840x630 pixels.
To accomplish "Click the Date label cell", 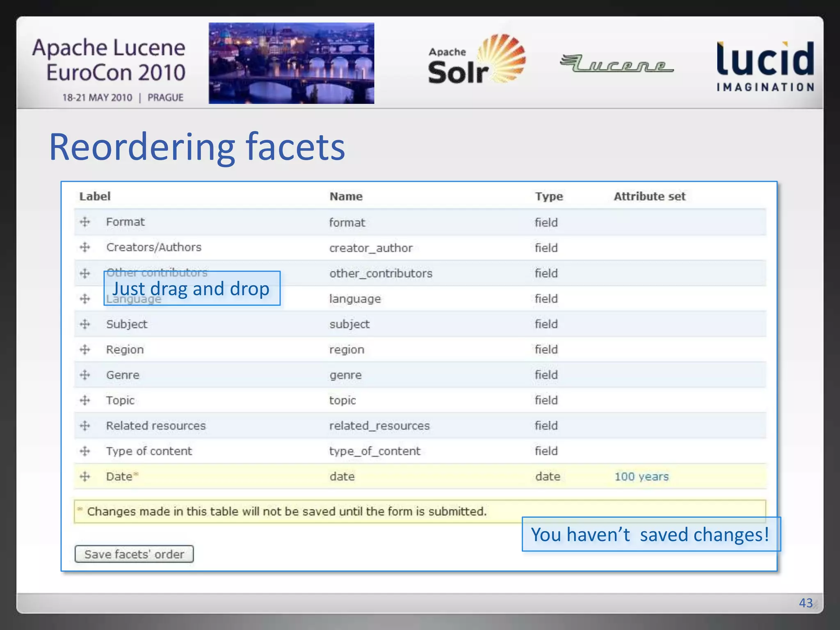I will 122,477.
